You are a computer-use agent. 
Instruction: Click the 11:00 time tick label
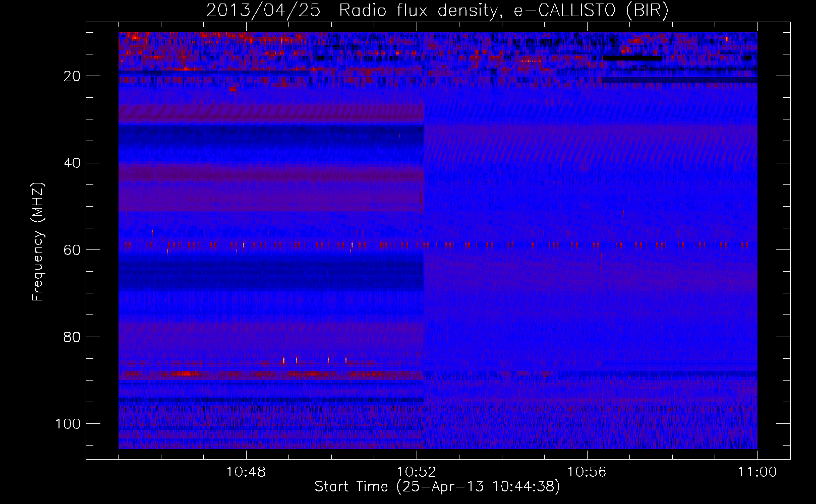(x=757, y=472)
